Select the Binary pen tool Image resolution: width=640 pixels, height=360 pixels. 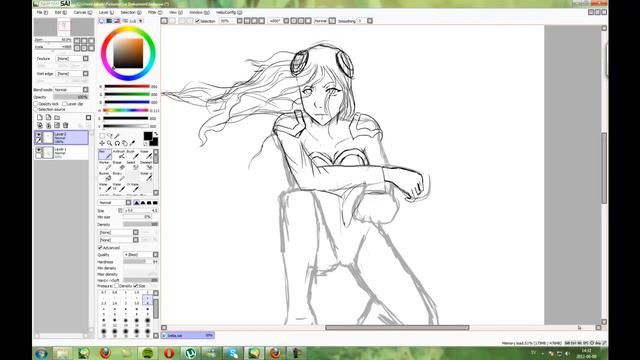click(x=119, y=176)
